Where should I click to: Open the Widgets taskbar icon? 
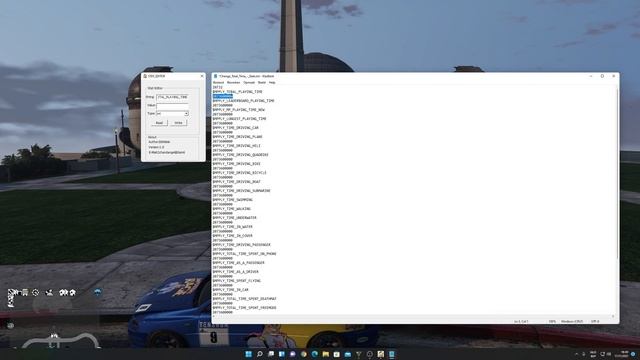(282, 354)
